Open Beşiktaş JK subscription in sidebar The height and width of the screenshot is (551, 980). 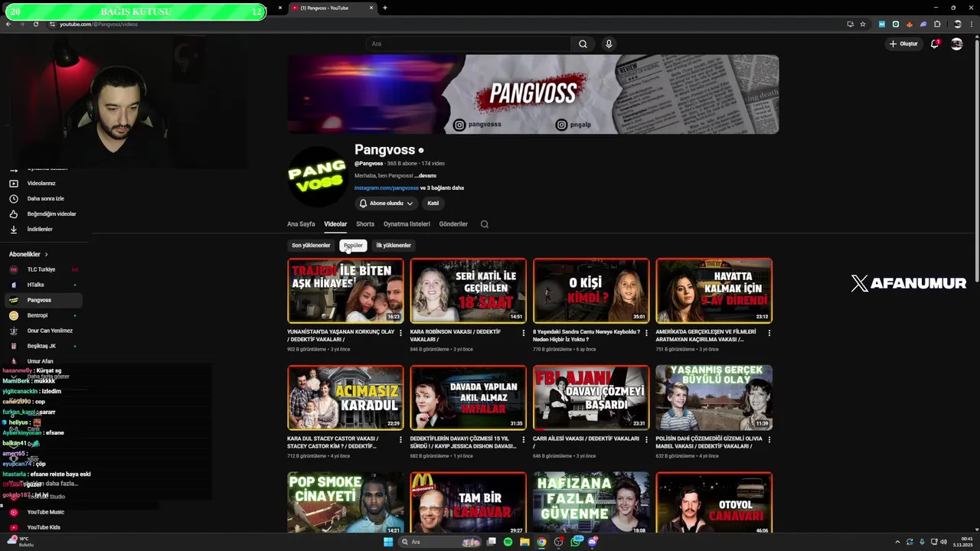click(45, 346)
